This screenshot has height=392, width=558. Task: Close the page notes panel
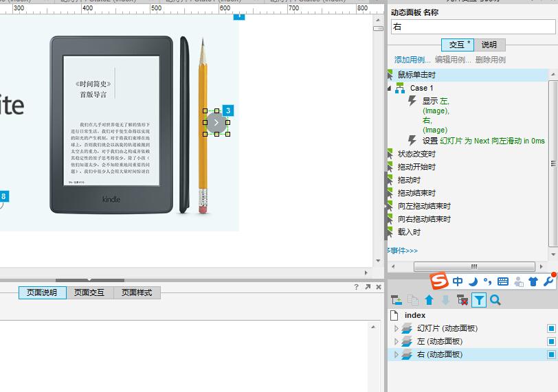379,287
